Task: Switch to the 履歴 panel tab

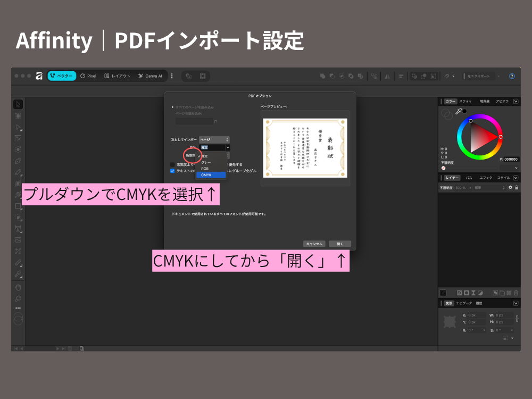Action: 479,303
